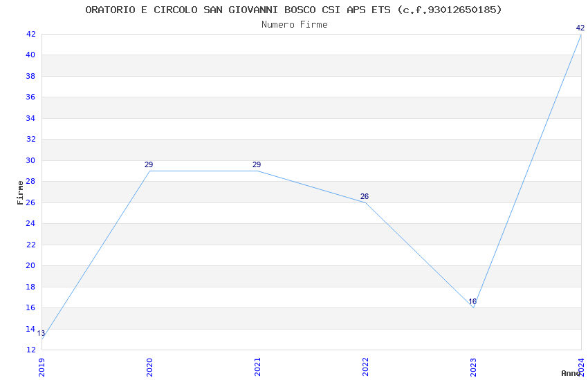
Task: Click the data label 42 at 2024
Action: (580, 28)
